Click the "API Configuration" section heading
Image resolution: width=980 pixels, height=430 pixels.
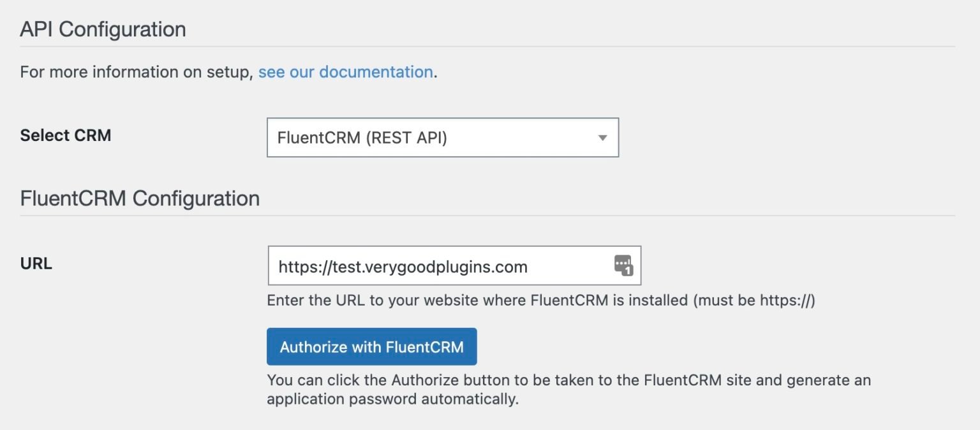click(103, 29)
